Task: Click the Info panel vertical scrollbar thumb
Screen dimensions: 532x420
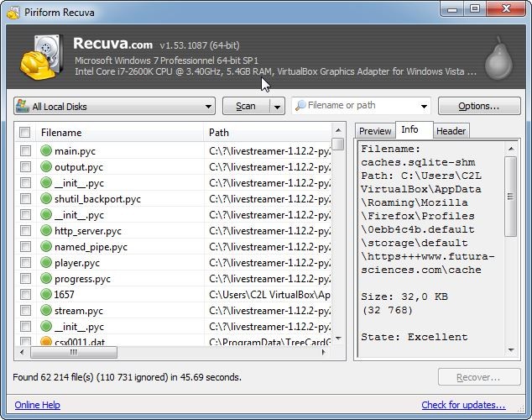Action: pyautogui.click(x=511, y=197)
